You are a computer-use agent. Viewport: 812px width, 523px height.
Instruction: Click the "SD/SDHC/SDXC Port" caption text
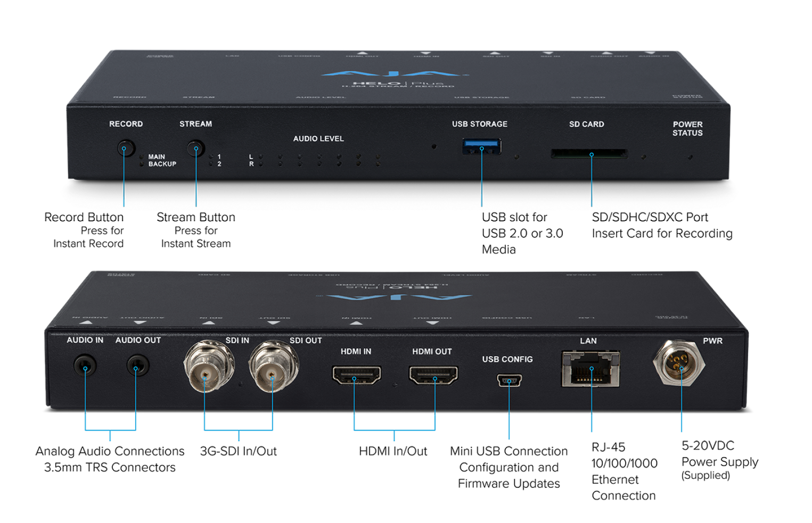(650, 218)
